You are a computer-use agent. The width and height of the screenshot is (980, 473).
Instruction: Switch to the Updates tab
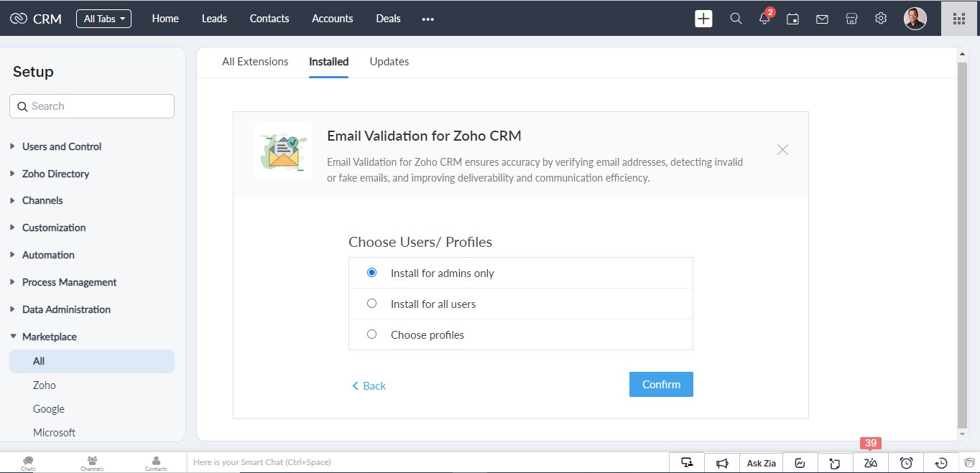click(x=389, y=62)
